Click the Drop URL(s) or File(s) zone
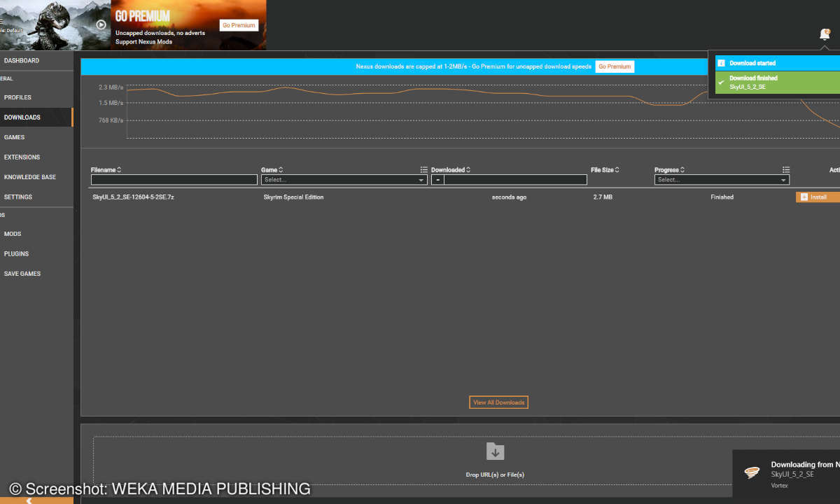This screenshot has width=840, height=504. [466, 460]
